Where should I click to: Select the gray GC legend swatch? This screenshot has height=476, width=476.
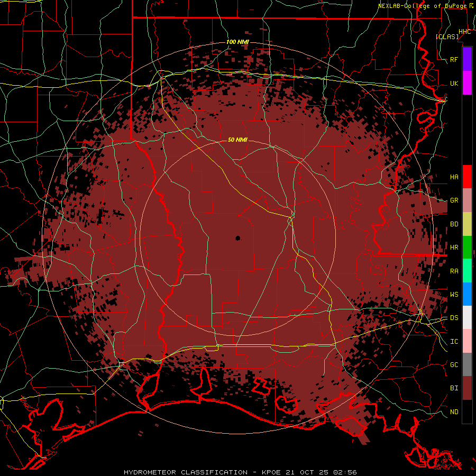pyautogui.click(x=467, y=364)
